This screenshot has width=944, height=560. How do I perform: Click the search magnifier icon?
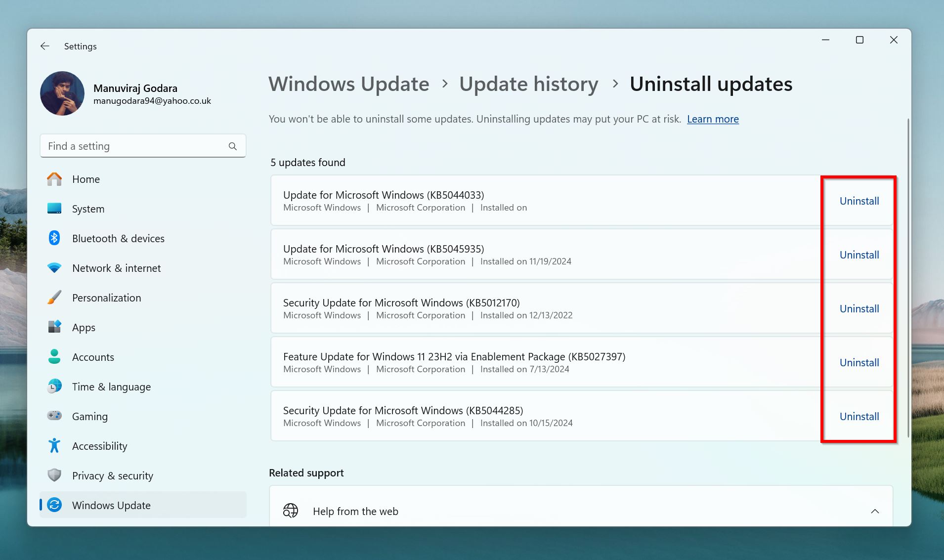(233, 146)
